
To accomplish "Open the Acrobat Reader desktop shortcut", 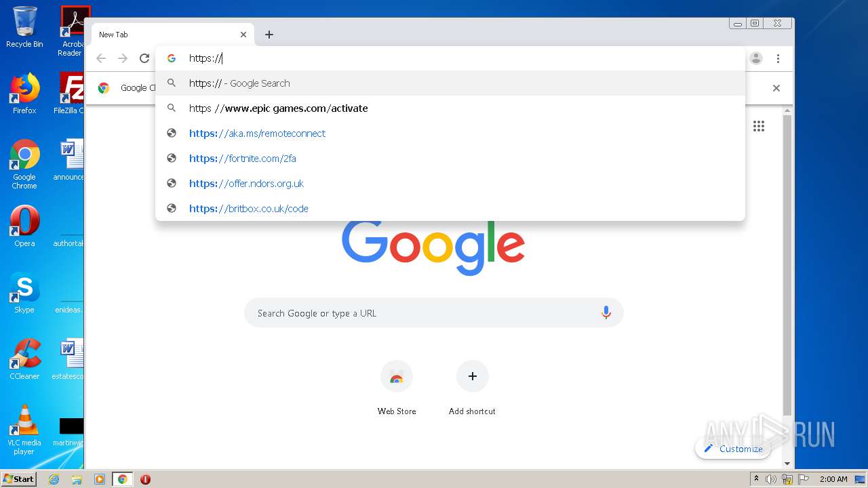I will [x=71, y=31].
